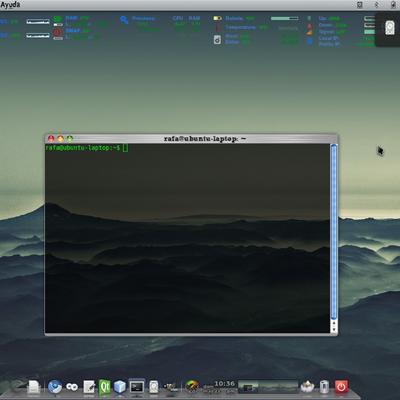
Task: Open the bowl-shaped dock icon
Action: 307,387
